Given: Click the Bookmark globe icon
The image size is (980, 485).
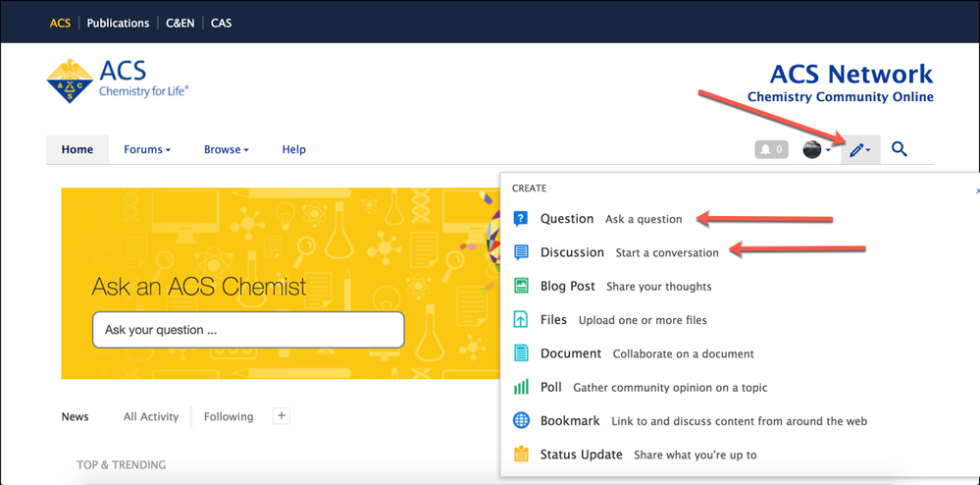Looking at the screenshot, I should 521,421.
